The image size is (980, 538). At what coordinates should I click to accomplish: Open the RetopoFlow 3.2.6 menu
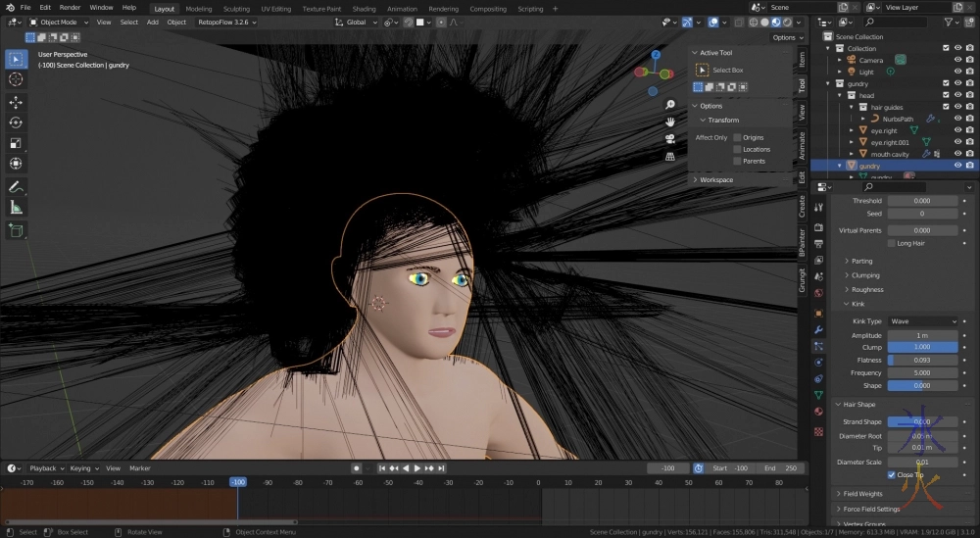tap(225, 22)
